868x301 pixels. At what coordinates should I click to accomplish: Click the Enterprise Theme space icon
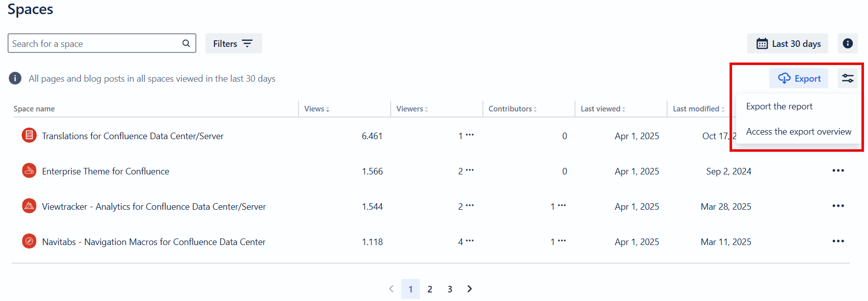click(x=29, y=171)
